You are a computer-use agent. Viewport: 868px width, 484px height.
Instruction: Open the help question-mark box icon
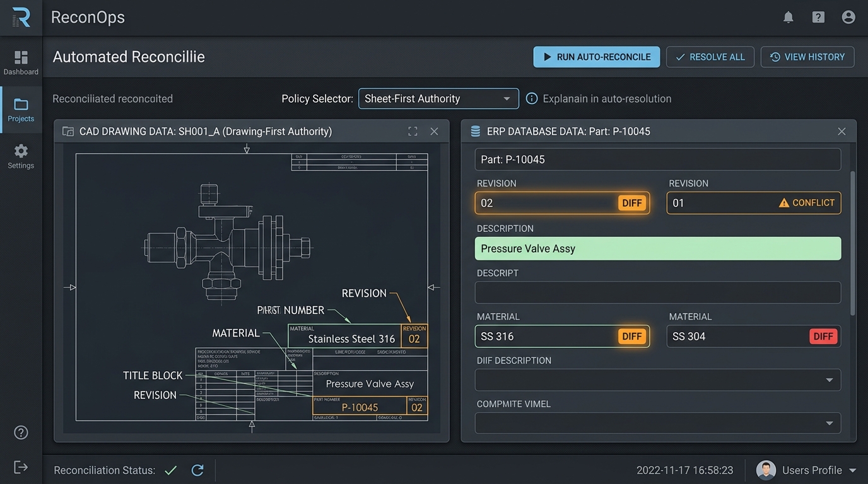pos(818,18)
